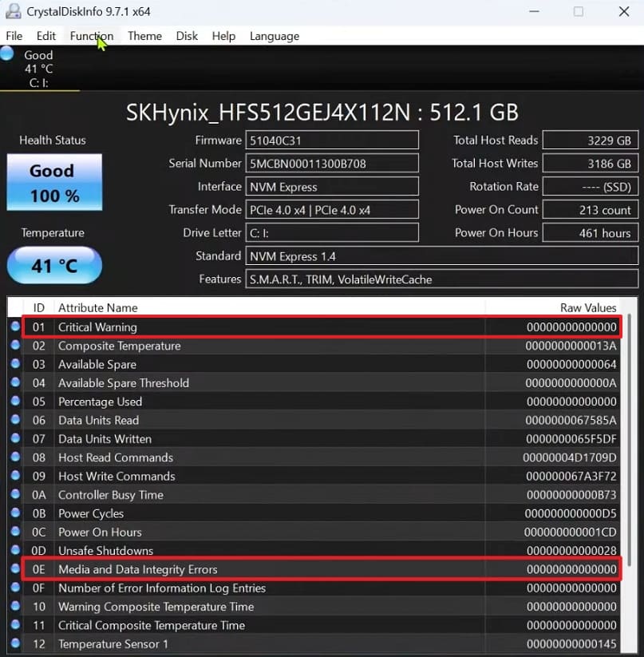Select the Percentage Used attribute name
The image size is (644, 657).
coord(100,402)
